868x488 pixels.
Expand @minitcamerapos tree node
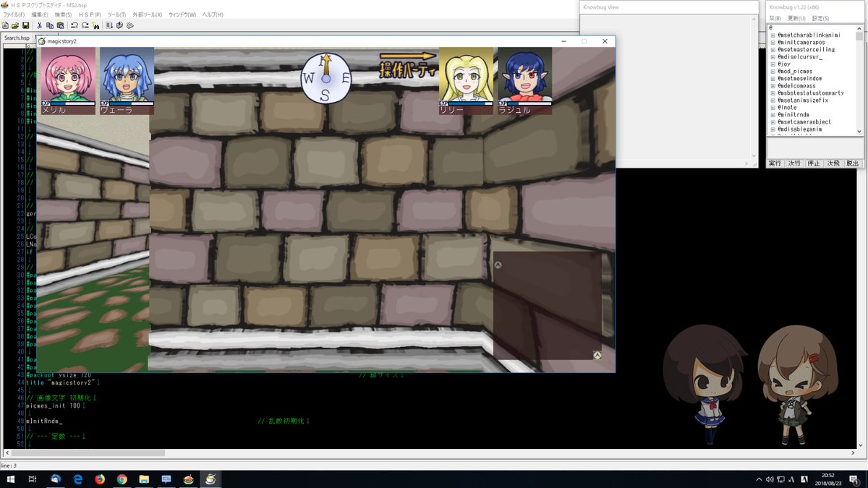click(773, 43)
